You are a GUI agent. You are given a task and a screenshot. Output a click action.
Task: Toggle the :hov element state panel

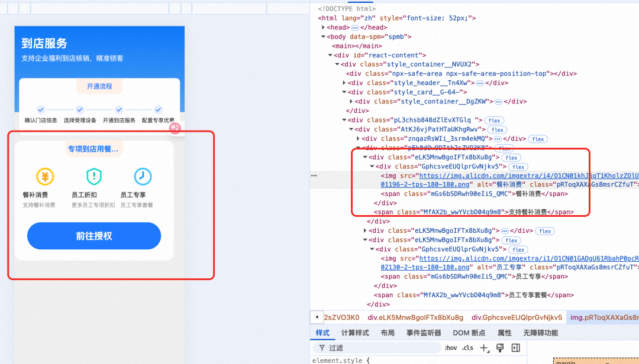[x=451, y=348]
